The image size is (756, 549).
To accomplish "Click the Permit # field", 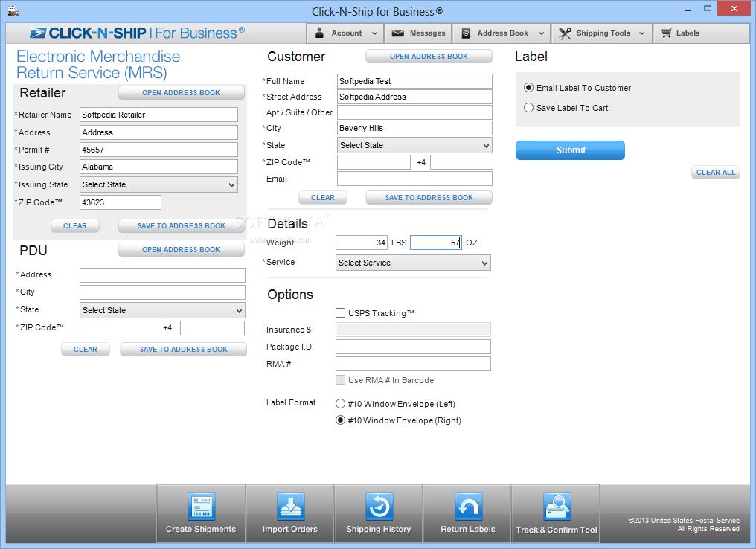I will [158, 150].
